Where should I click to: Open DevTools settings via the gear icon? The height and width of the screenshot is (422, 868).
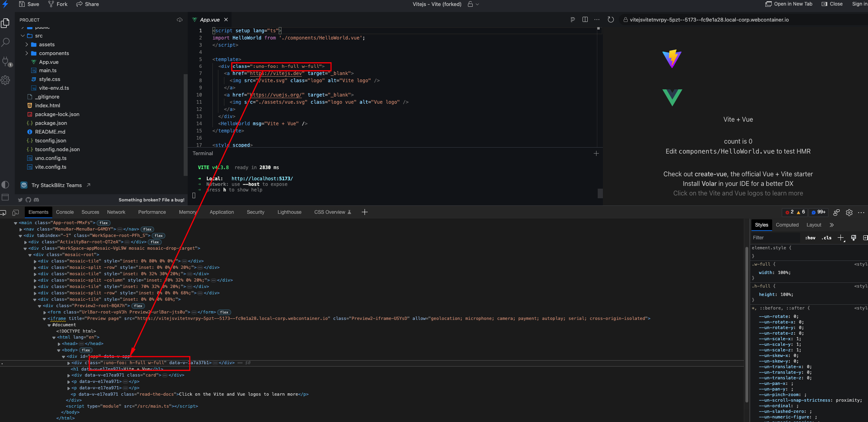pyautogui.click(x=849, y=212)
